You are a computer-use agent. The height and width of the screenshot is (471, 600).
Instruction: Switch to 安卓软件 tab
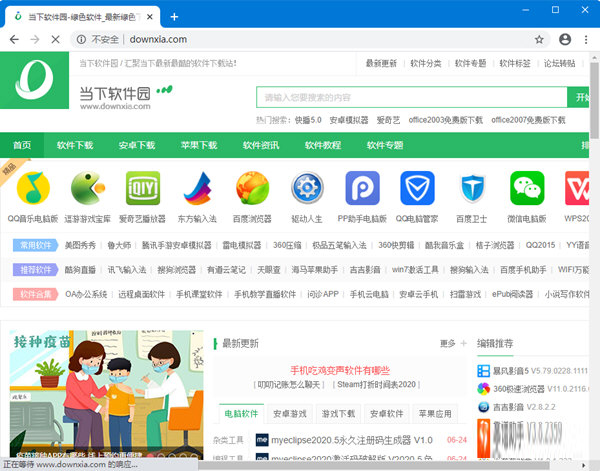386,414
